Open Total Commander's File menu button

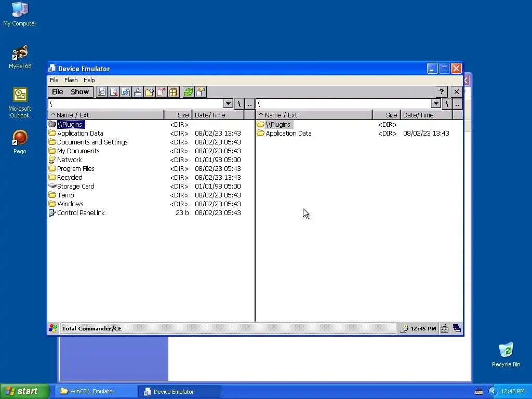(x=57, y=92)
